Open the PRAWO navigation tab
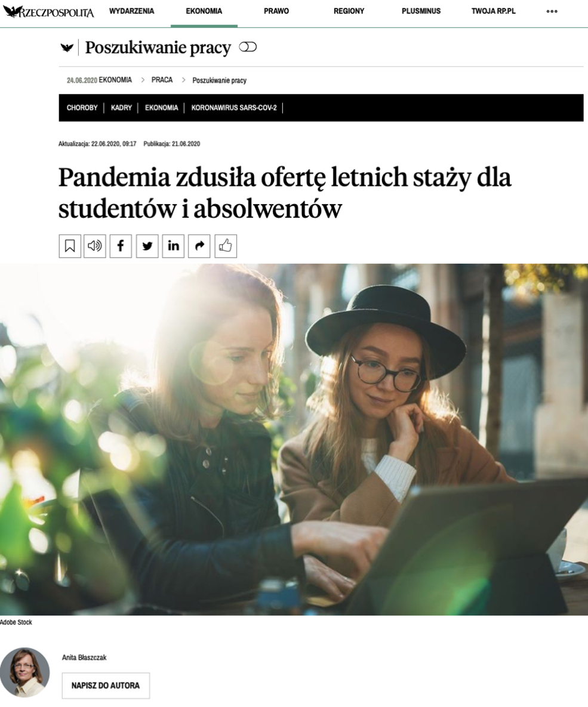Image resolution: width=588 pixels, height=707 pixels. (276, 11)
